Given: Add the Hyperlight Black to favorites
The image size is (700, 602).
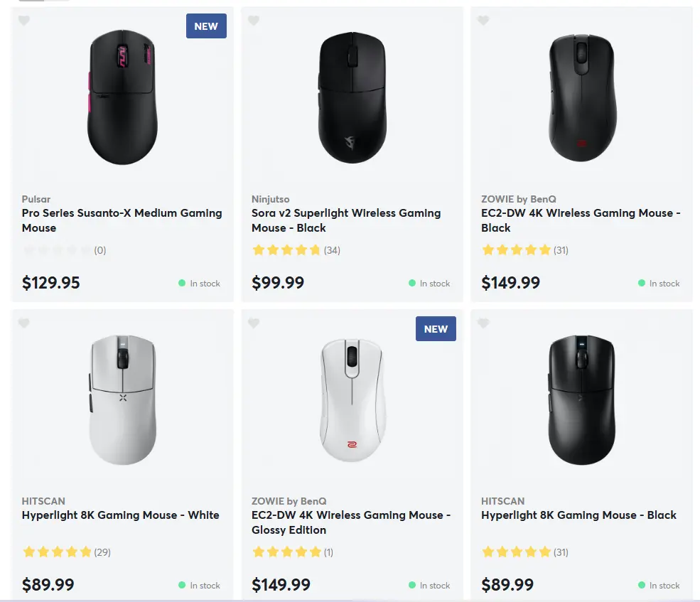Looking at the screenshot, I should click(x=483, y=323).
